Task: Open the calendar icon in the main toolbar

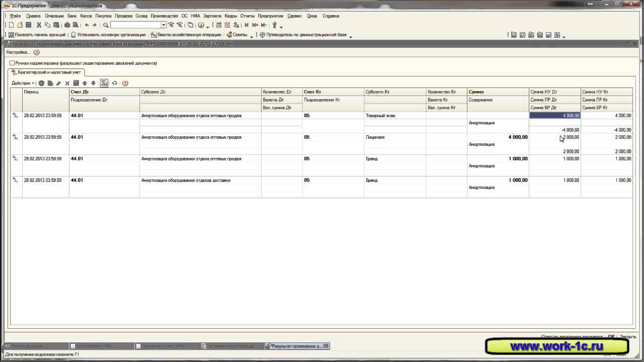Action: coord(227,25)
